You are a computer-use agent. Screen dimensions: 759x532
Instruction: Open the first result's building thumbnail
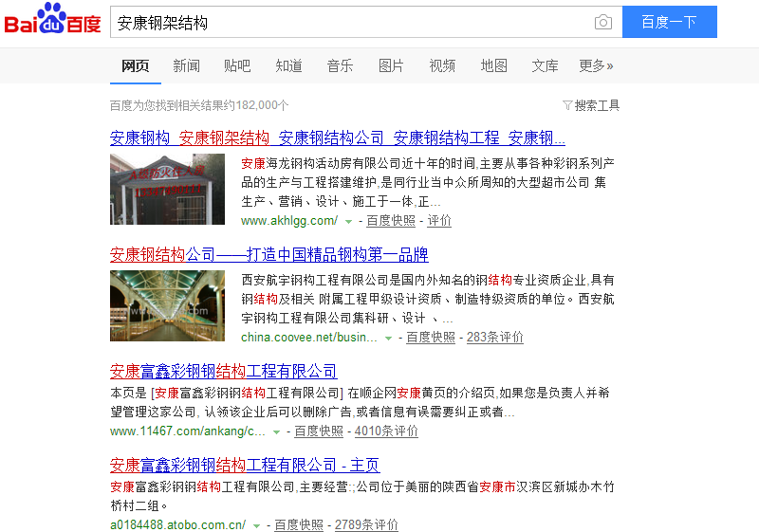167,189
